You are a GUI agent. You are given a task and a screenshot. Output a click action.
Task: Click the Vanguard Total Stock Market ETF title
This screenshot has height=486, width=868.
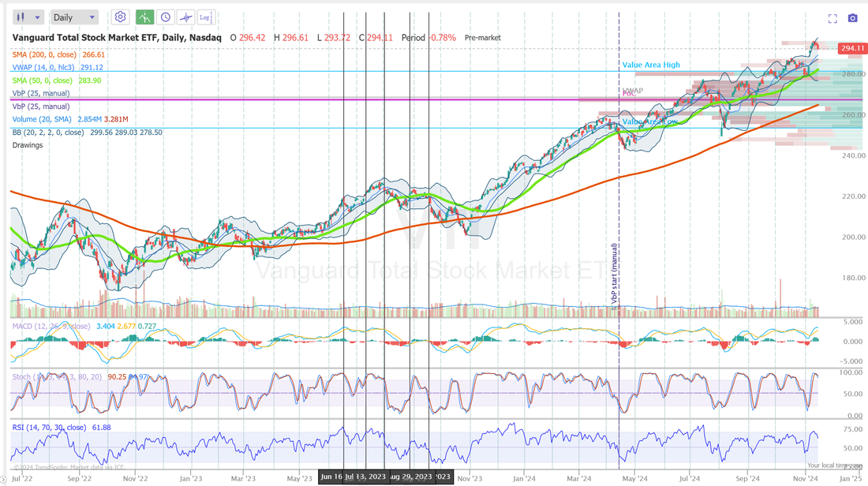(117, 38)
